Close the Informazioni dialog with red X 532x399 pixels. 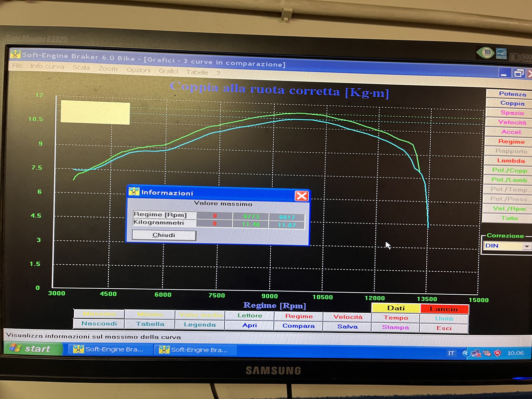coord(301,196)
